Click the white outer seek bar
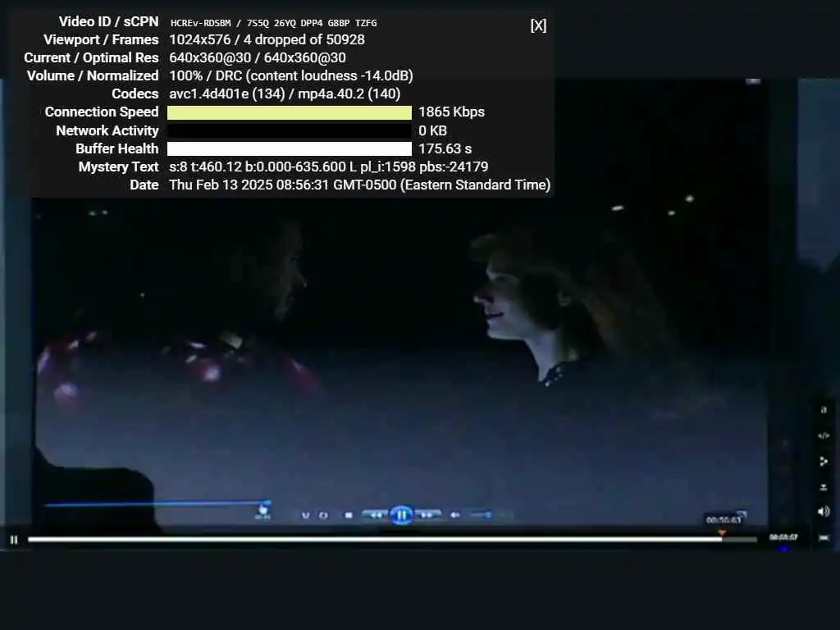Image resolution: width=840 pixels, height=630 pixels. pyautogui.click(x=392, y=540)
